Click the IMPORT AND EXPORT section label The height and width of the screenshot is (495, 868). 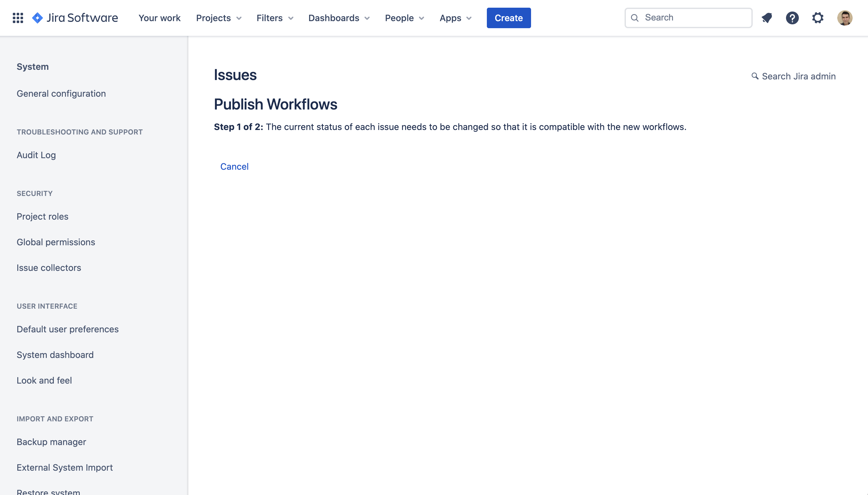click(55, 419)
